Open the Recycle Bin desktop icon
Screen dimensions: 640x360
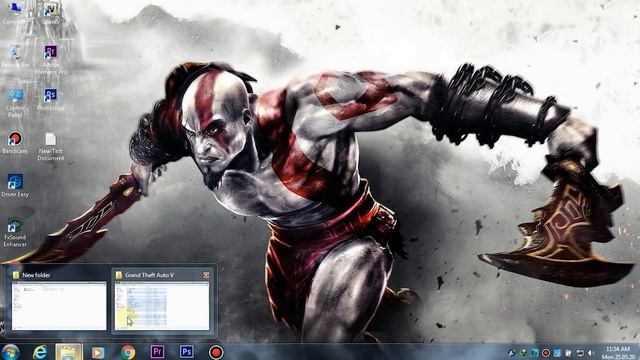pos(15,56)
